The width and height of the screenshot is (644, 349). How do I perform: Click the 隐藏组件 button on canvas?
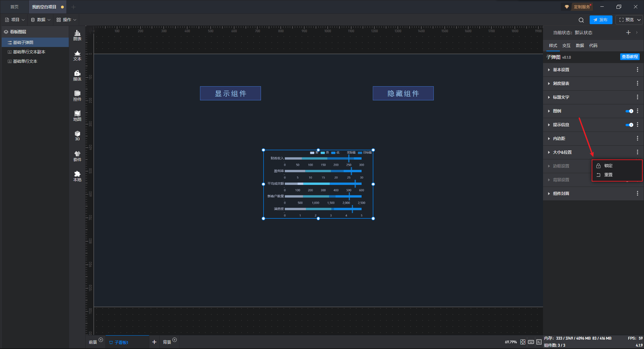[x=403, y=93]
